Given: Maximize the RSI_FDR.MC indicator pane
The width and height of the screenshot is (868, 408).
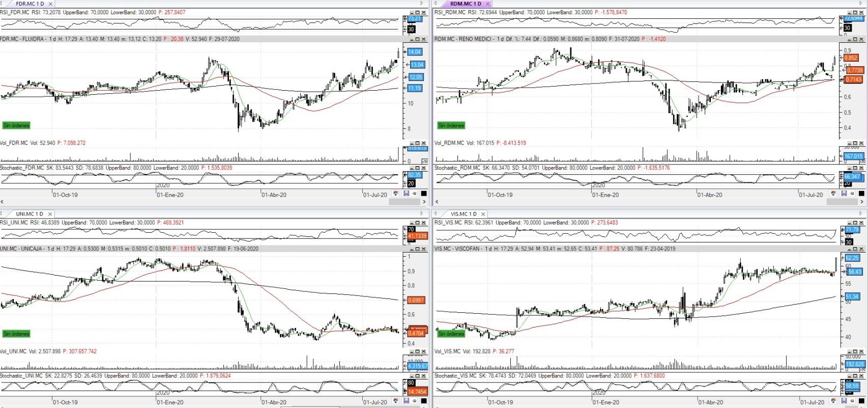Looking at the screenshot, I should coord(418,12).
